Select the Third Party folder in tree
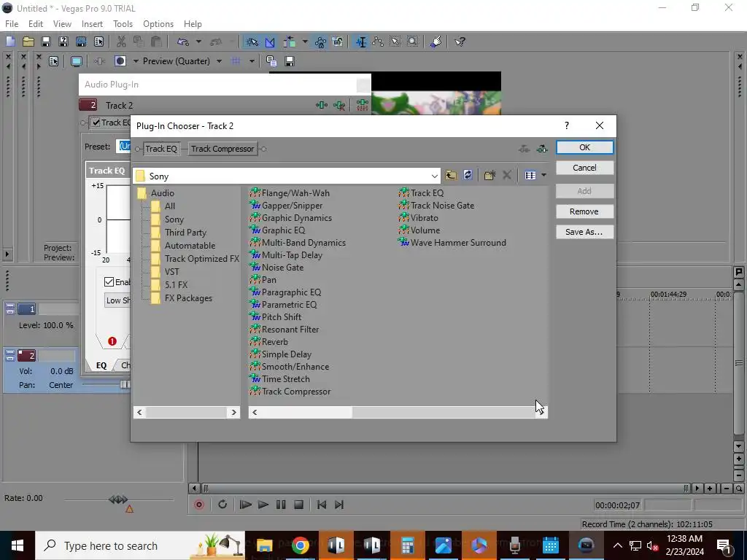Screen dimensions: 747x560 [x=185, y=233]
